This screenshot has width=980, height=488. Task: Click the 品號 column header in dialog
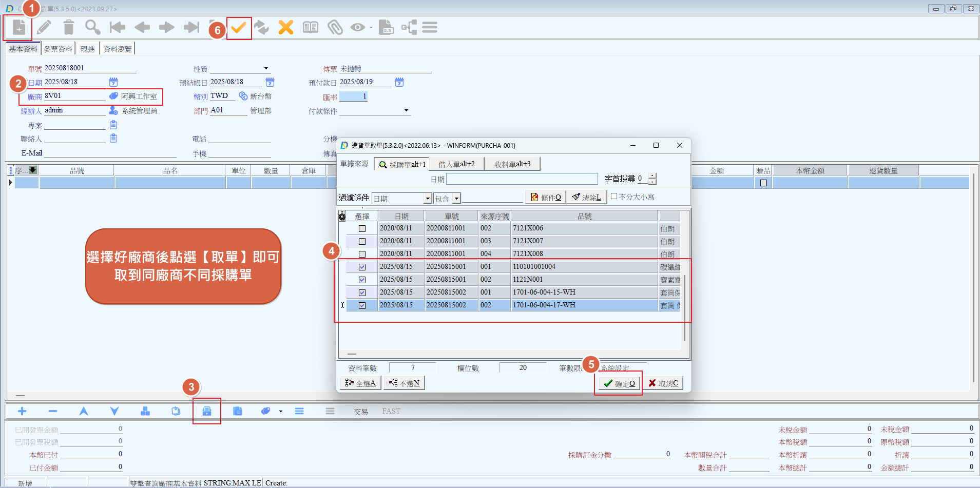pos(584,216)
